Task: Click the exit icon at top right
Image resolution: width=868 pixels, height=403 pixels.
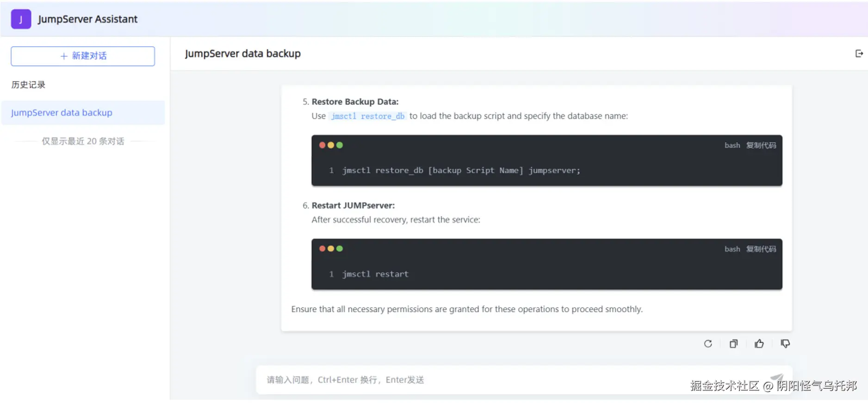Action: [859, 54]
